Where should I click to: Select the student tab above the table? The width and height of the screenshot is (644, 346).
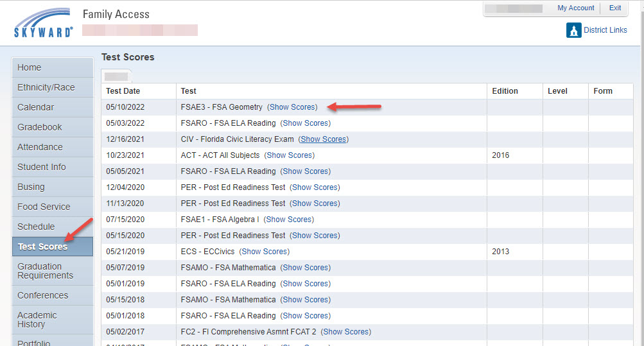pos(116,76)
